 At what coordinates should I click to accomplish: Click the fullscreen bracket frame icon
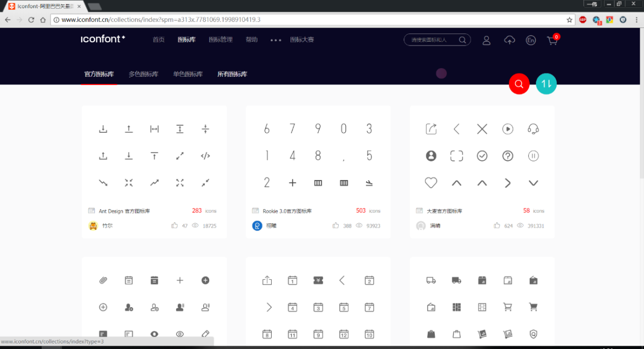(x=456, y=156)
